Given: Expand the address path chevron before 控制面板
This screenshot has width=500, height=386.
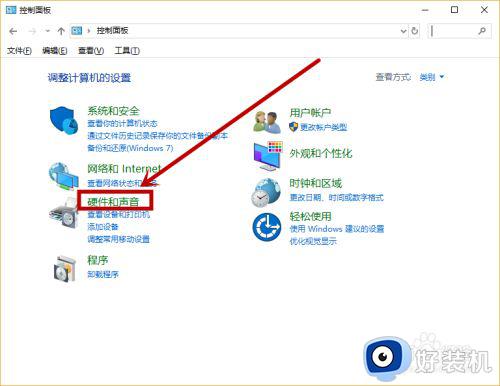Looking at the screenshot, I should (89, 31).
